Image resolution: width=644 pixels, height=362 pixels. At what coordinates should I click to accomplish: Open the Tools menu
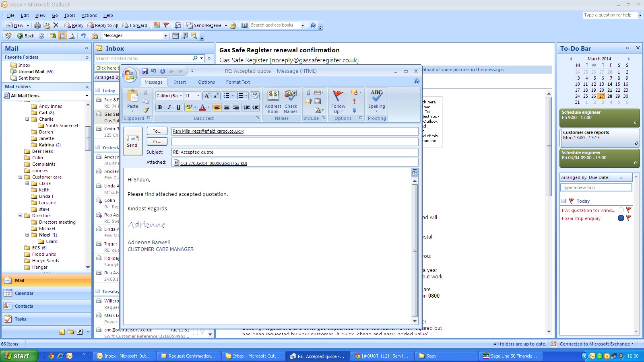(x=70, y=15)
